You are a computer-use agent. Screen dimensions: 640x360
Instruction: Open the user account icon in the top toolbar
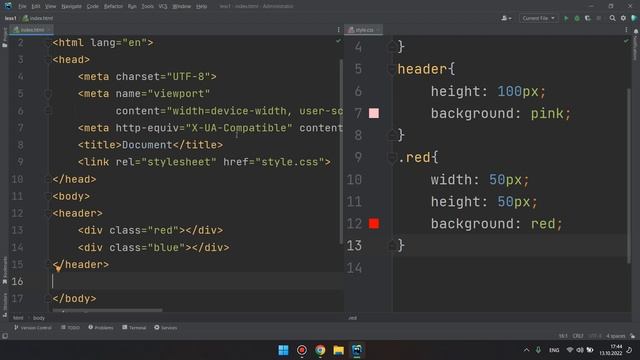pos(506,18)
